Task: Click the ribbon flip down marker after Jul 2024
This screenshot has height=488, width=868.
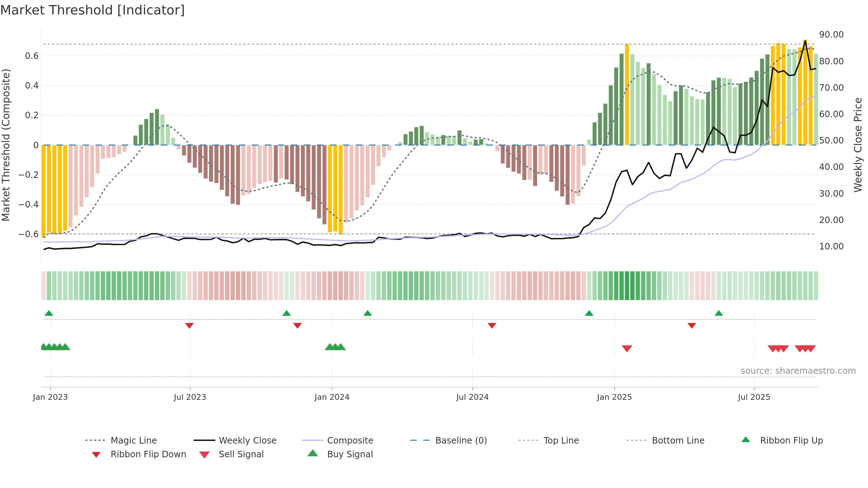Action: click(x=492, y=326)
